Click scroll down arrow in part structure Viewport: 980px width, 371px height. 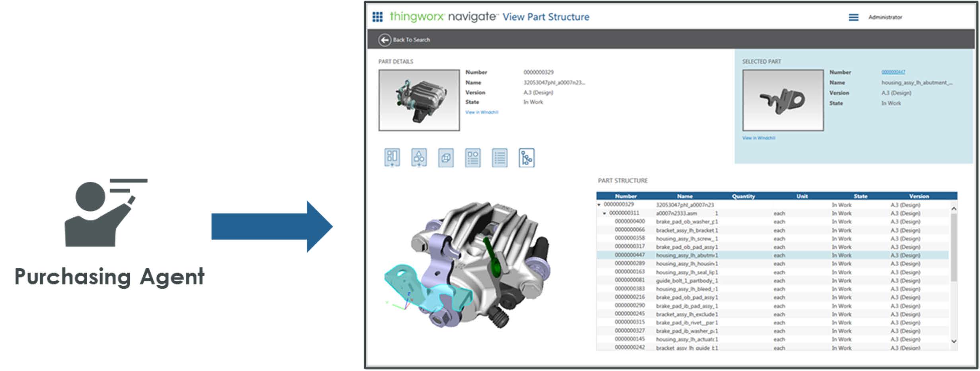[x=954, y=341]
